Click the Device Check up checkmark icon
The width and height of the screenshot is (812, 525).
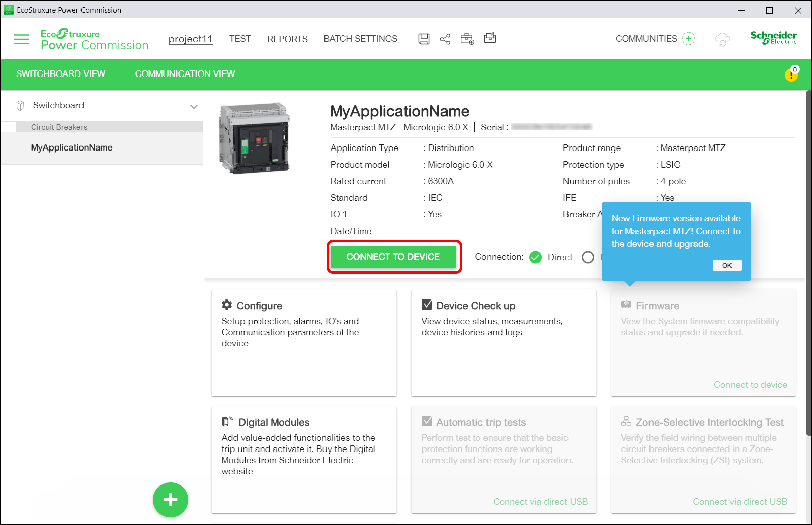pos(427,305)
